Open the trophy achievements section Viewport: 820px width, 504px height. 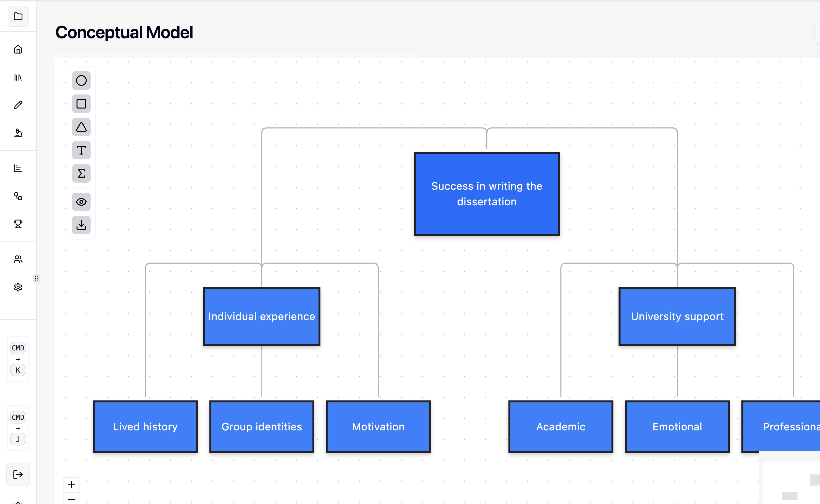[x=18, y=224]
